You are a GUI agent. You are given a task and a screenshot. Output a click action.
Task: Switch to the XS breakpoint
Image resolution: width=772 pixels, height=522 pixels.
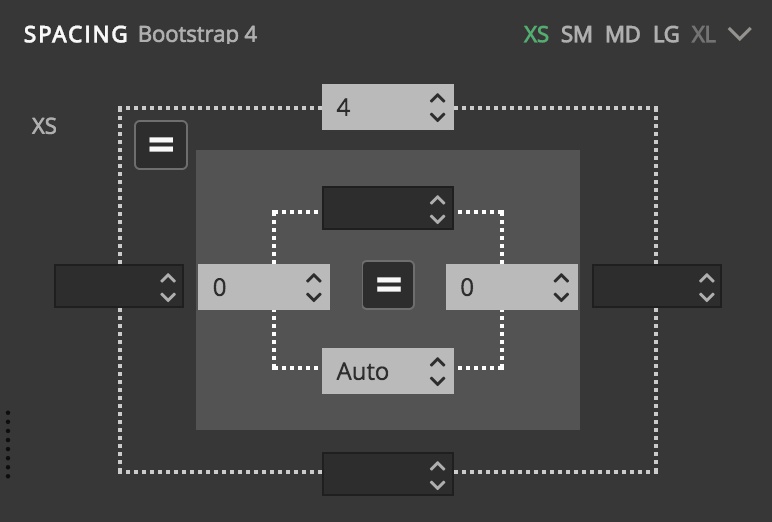point(536,34)
